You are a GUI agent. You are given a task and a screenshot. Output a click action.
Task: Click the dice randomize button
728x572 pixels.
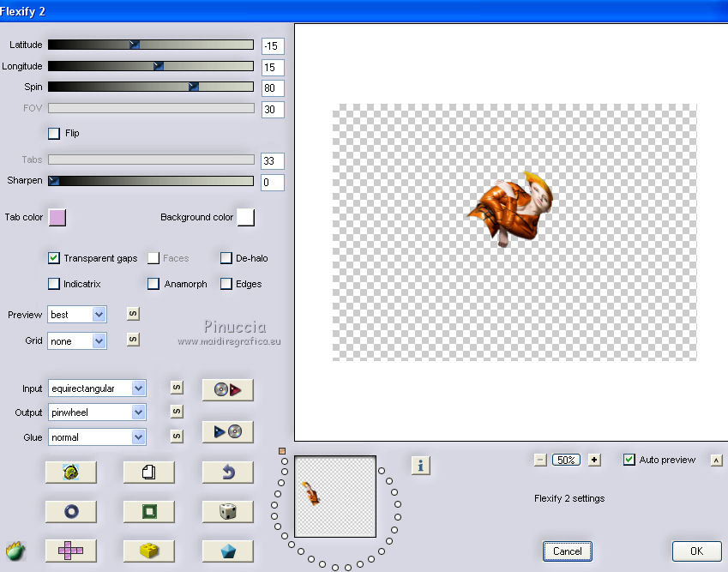[x=227, y=512]
